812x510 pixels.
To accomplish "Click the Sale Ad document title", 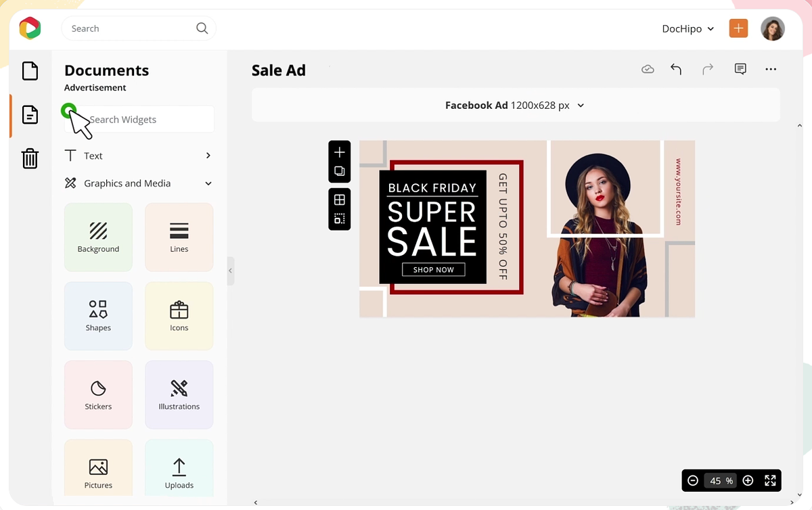I will 279,70.
